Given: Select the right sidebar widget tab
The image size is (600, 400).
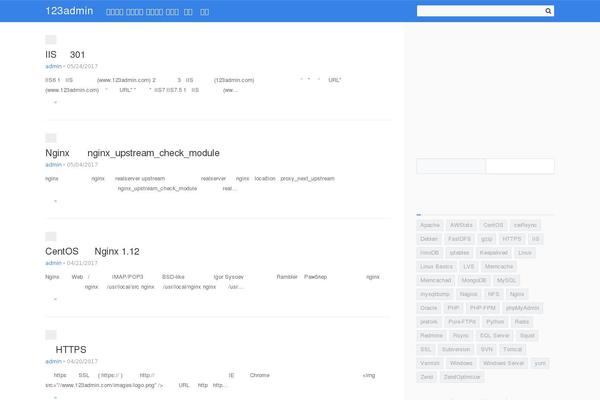Looking at the screenshot, I should pyautogui.click(x=520, y=166).
